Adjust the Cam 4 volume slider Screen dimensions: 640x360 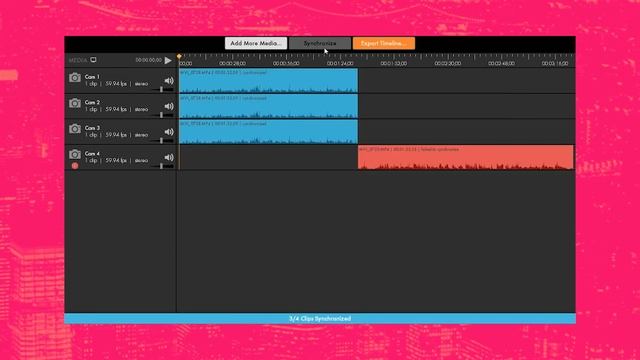162,166
